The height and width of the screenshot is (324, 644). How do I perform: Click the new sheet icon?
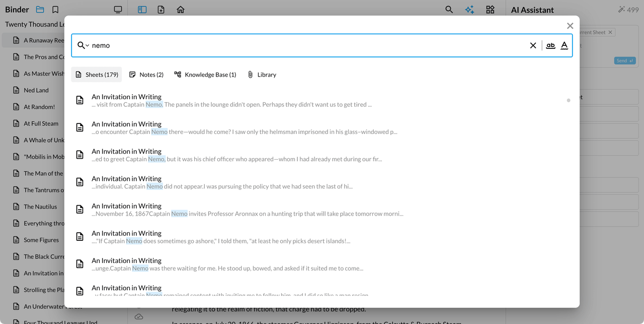(161, 10)
